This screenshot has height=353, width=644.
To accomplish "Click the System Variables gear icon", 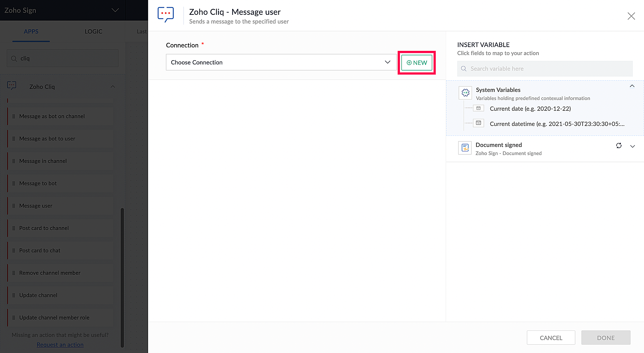I will point(465,93).
